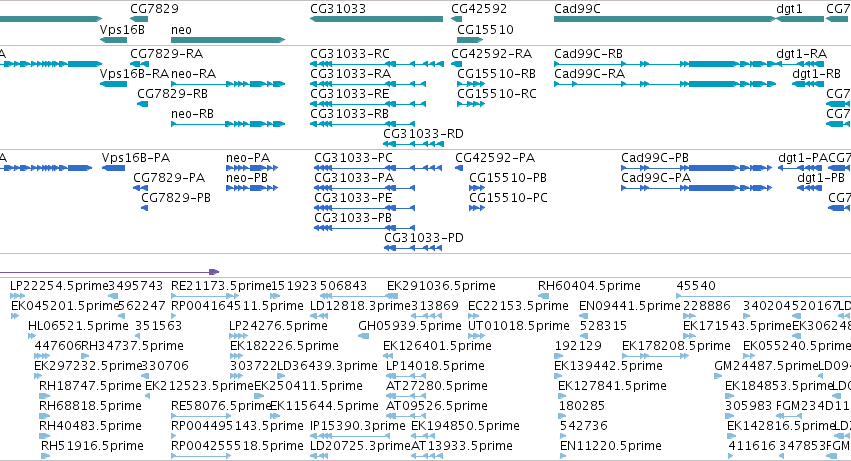Select the CG15510-RB transcript label
The image size is (851, 461).
pyautogui.click(x=497, y=74)
